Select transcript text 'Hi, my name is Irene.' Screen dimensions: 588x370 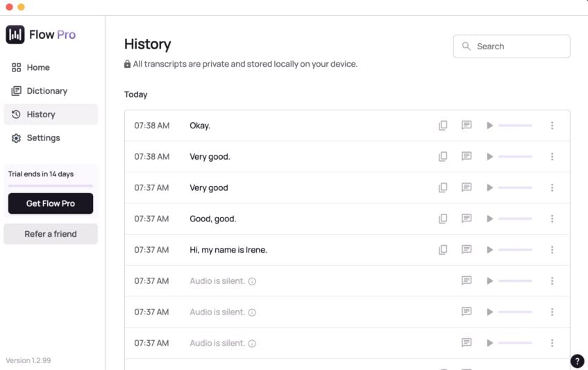[228, 250]
